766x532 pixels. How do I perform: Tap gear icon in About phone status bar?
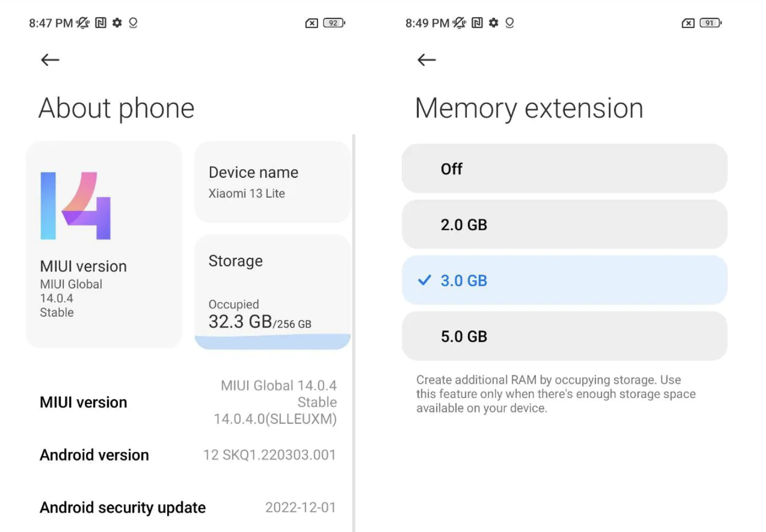point(117,23)
